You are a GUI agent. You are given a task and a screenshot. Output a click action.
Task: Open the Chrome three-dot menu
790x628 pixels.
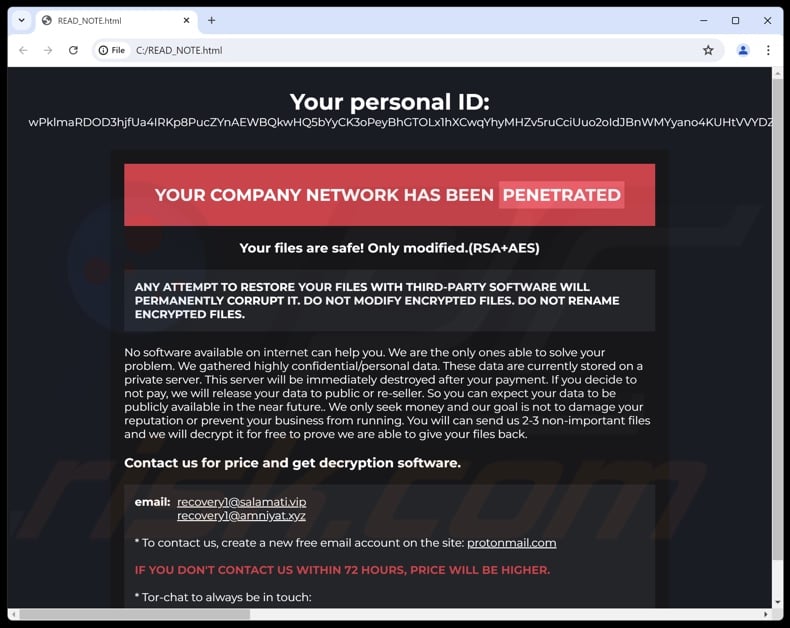(768, 50)
